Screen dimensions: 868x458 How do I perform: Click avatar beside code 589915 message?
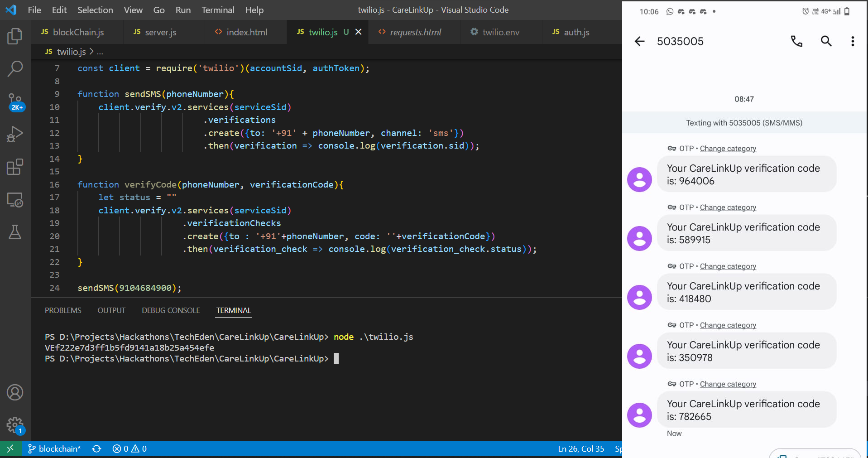click(639, 238)
